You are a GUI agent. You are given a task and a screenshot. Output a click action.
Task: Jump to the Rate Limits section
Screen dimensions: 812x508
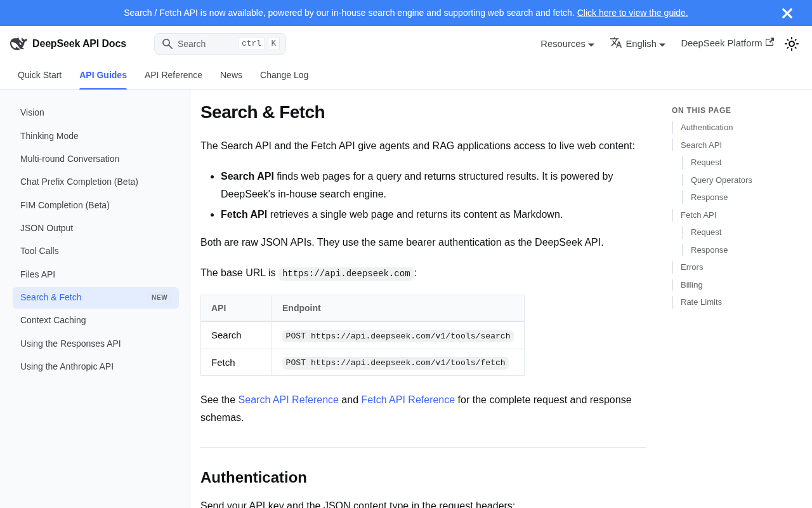(x=701, y=302)
